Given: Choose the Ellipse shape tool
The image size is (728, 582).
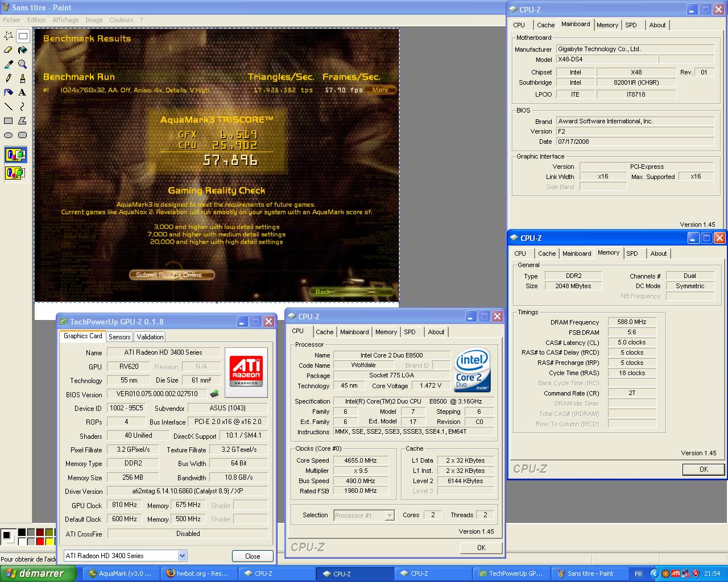Looking at the screenshot, I should tap(9, 135).
